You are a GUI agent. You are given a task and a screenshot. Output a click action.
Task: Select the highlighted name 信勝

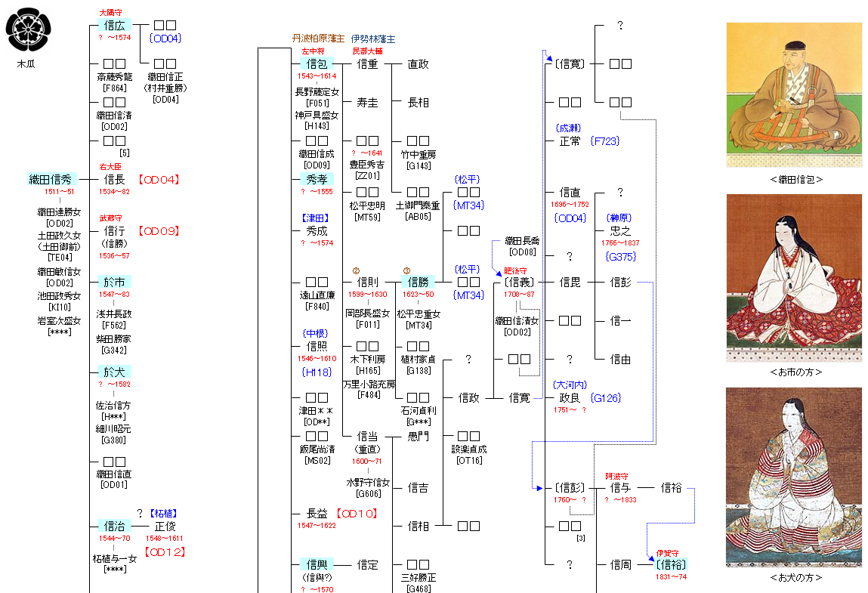point(418,283)
